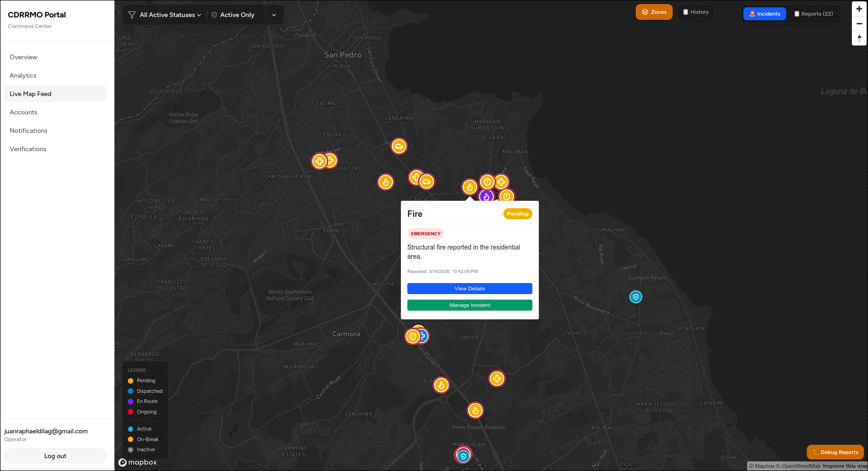
Task: Switch to the Reports (22) tab
Action: (813, 14)
